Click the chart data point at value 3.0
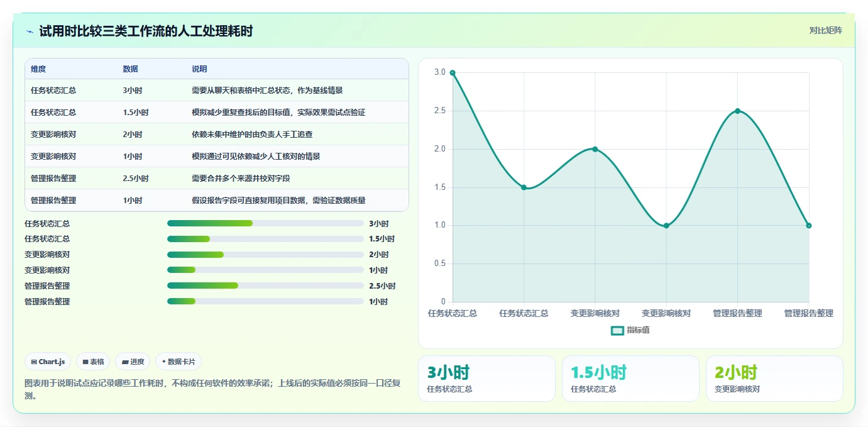The height and width of the screenshot is (427, 868). coord(453,73)
